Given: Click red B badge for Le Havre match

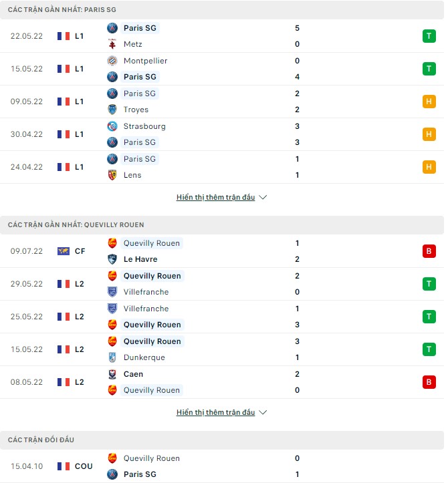Looking at the screenshot, I should pos(429,251).
